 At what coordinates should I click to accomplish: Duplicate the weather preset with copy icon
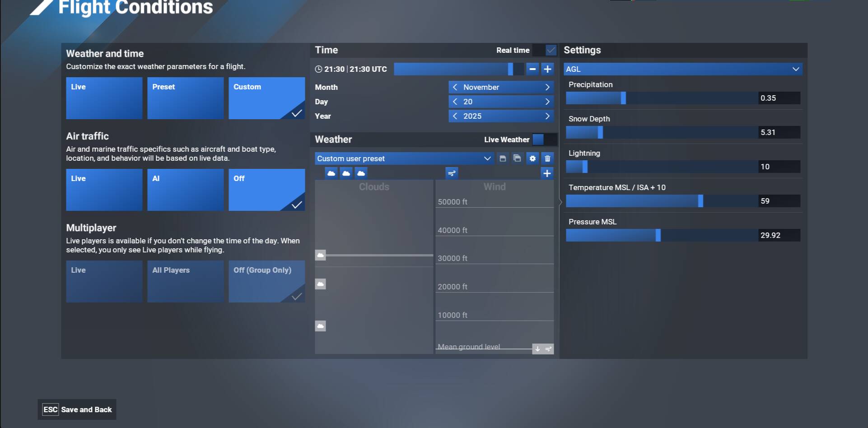pos(518,158)
